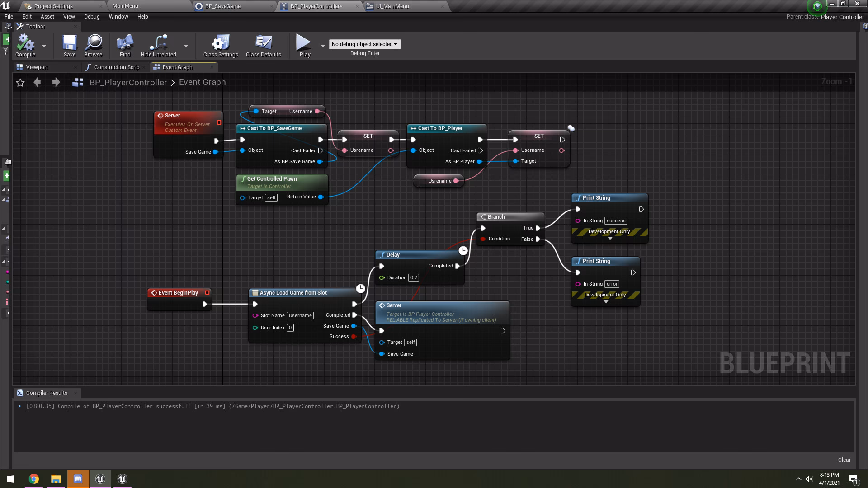Open the debug object filter dropdown
868x488 pixels.
click(364, 44)
